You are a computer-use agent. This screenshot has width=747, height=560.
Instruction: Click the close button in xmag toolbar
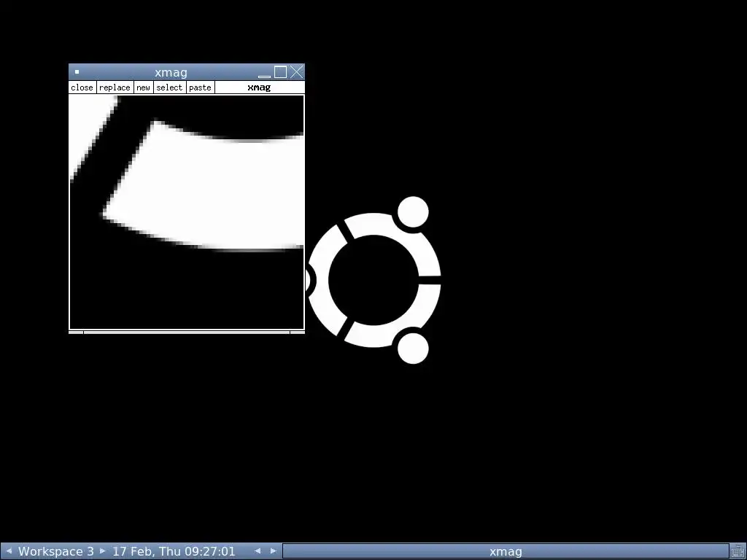82,87
